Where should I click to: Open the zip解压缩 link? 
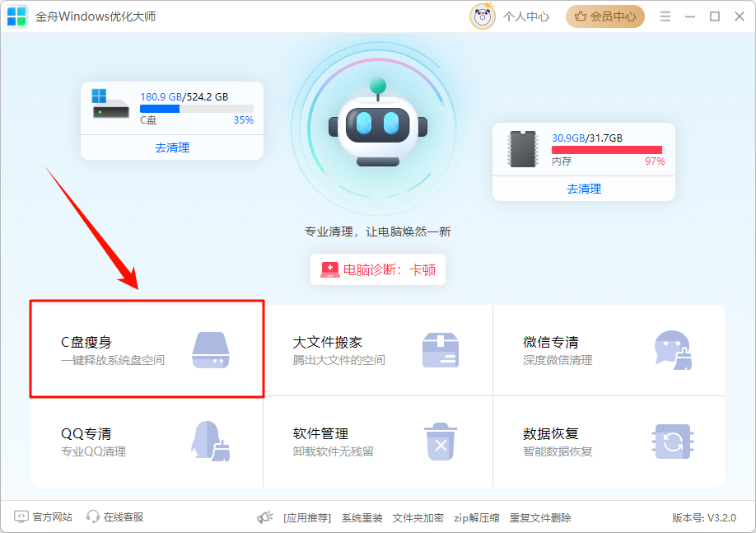[476, 518]
